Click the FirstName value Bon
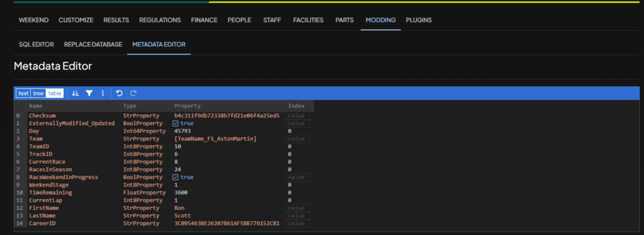The image size is (644, 235). tap(179, 208)
